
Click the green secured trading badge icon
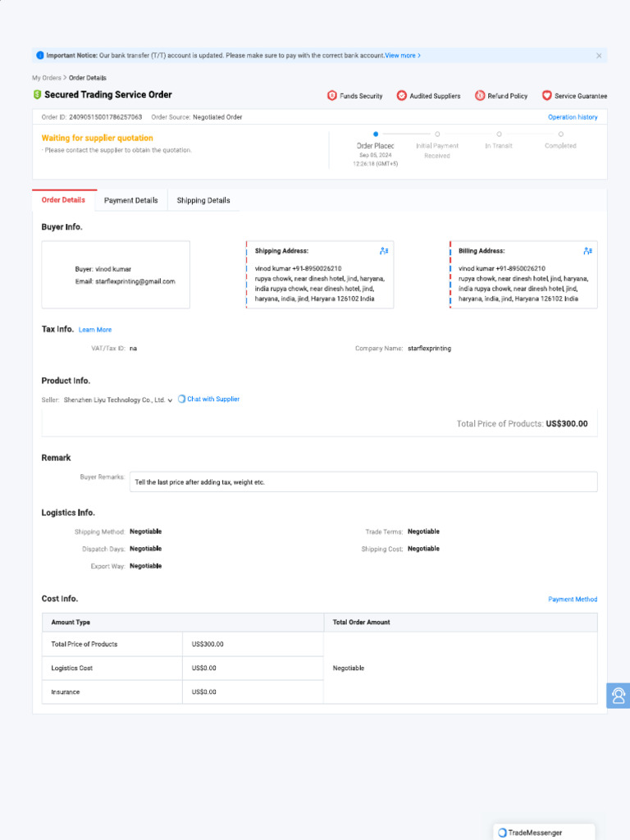[38, 95]
